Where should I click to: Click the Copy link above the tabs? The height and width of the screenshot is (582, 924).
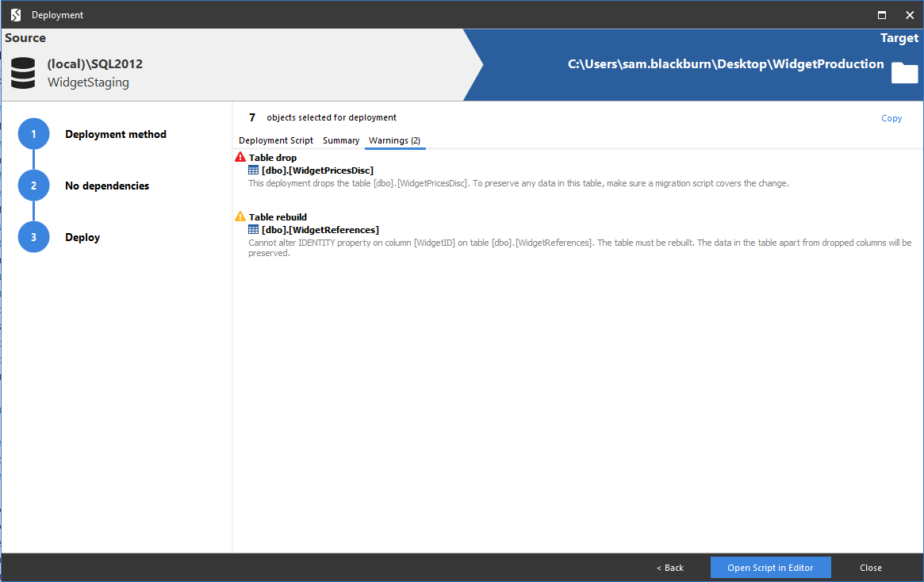point(891,117)
